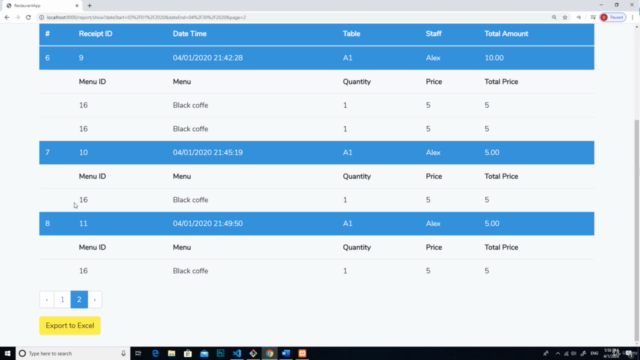This screenshot has height=360, width=640.
Task: Click the 10.00 total amount cell
Action: pyautogui.click(x=494, y=58)
